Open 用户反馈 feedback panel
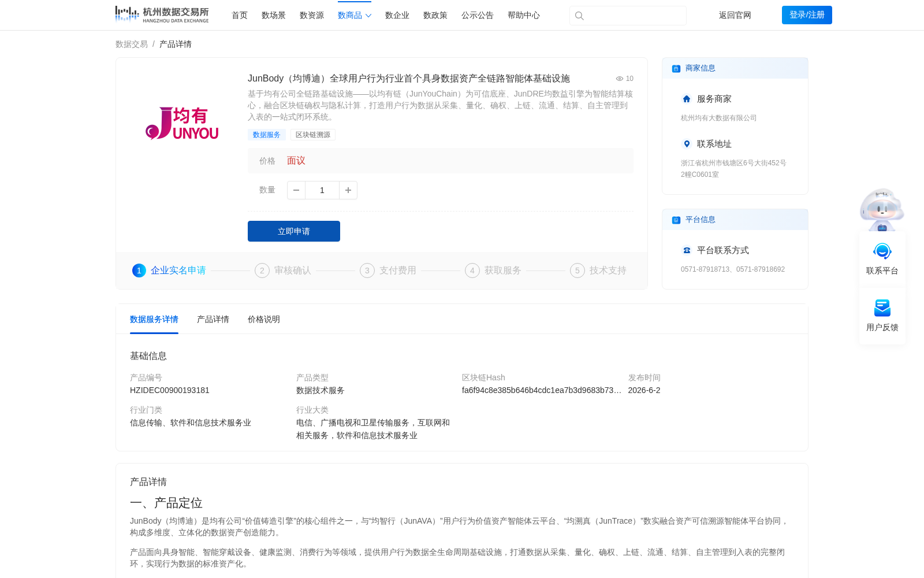This screenshot has height=578, width=924. click(882, 316)
